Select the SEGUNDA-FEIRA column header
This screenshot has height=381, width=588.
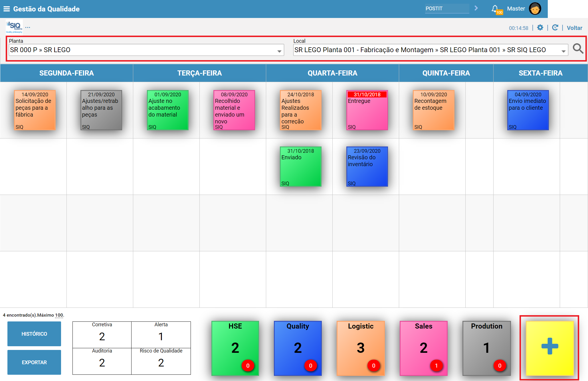click(66, 73)
